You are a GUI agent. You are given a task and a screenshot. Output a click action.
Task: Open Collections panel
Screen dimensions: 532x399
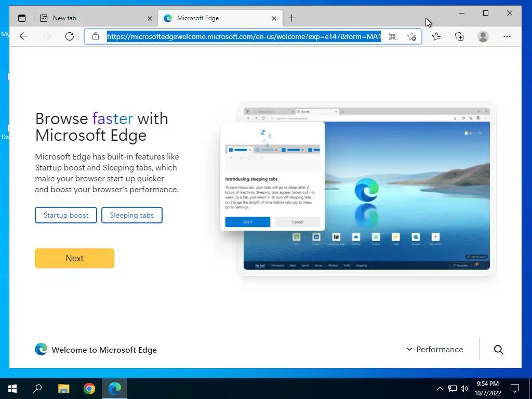coord(459,36)
